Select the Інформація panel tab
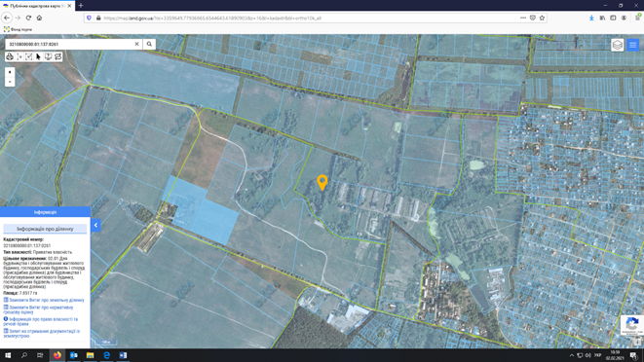 pyautogui.click(x=45, y=212)
